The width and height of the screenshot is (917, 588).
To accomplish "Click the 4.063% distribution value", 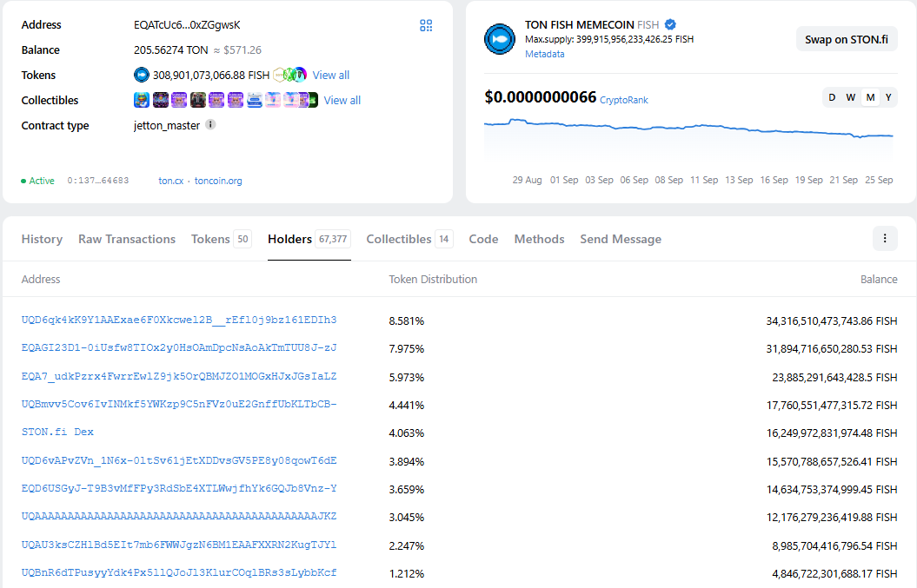I will (407, 433).
